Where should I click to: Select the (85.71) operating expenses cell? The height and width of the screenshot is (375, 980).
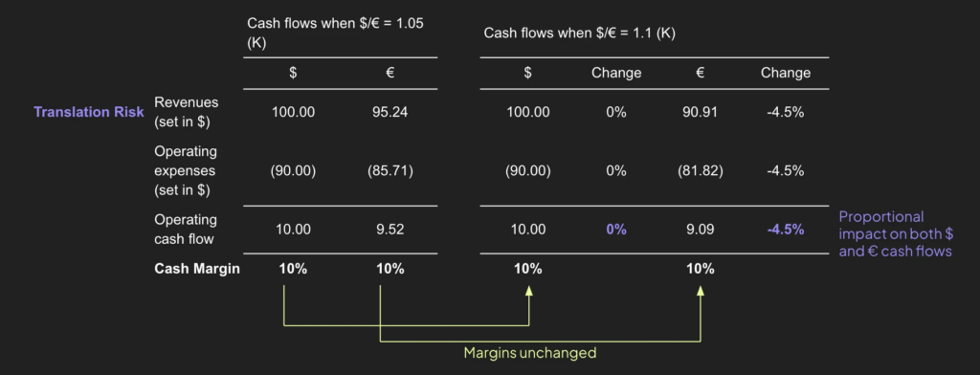pos(390,171)
